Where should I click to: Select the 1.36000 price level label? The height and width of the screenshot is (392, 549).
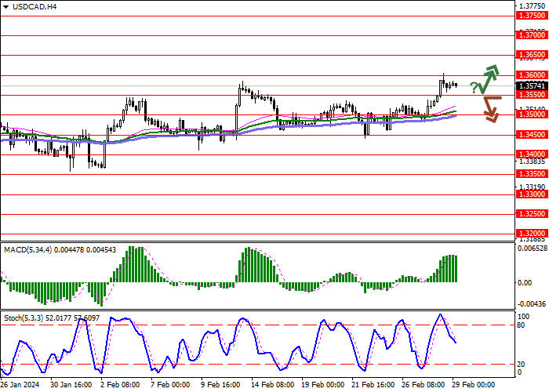[533, 75]
